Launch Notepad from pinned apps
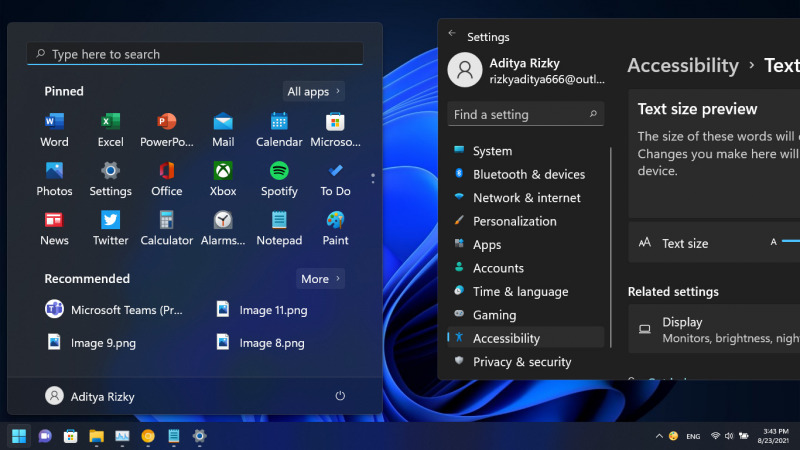The image size is (800, 450). (279, 228)
